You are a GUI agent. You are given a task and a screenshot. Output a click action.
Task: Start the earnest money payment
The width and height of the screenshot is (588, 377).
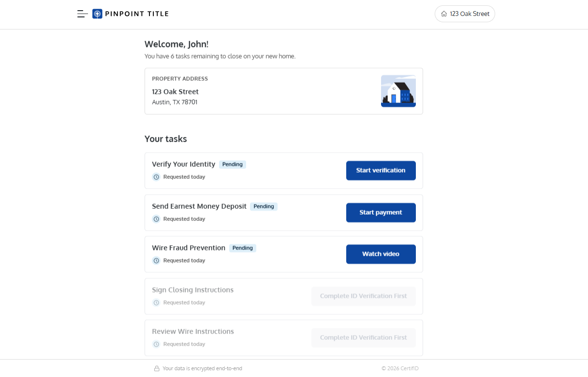pos(381,213)
